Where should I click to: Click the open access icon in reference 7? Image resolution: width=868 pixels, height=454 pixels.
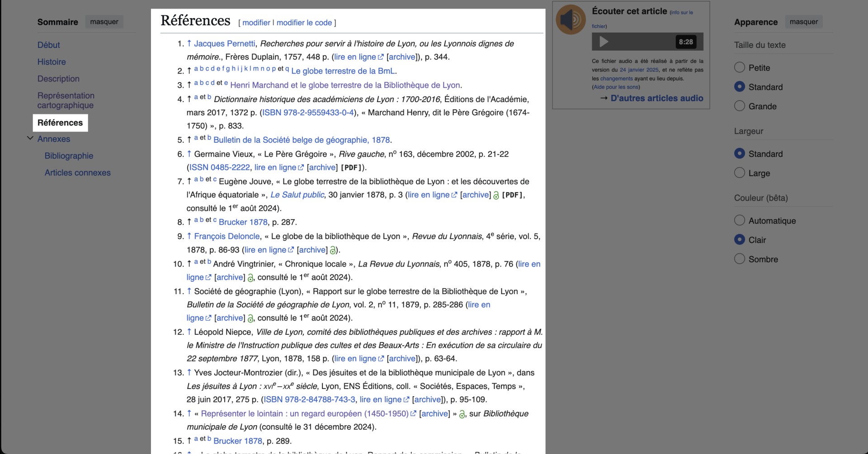tap(496, 196)
